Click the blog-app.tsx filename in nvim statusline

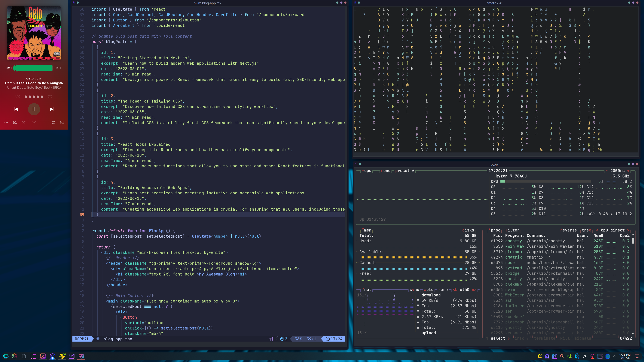pos(118,339)
